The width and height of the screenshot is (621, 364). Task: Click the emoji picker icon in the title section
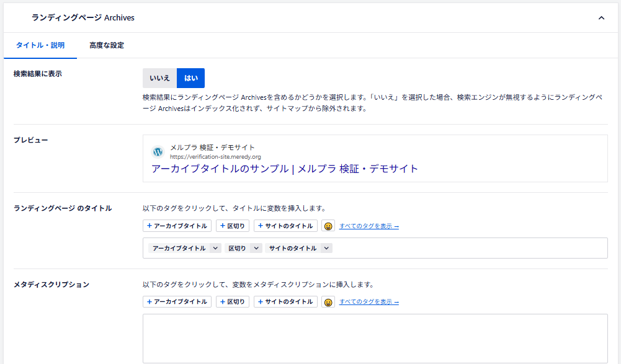(328, 226)
